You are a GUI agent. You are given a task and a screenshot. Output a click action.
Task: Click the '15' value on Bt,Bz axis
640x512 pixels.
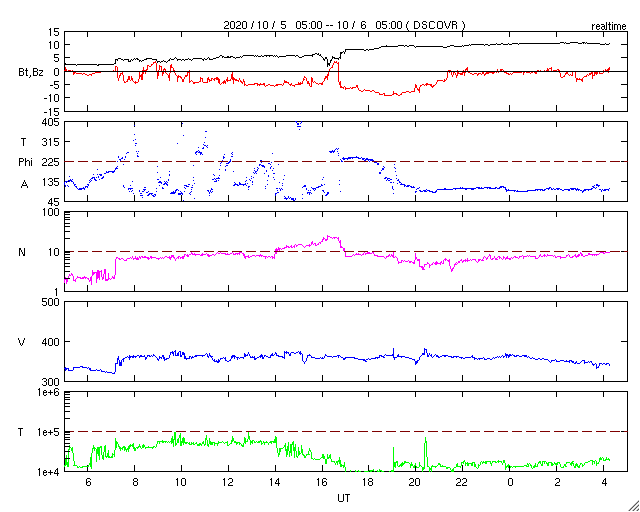[54, 32]
